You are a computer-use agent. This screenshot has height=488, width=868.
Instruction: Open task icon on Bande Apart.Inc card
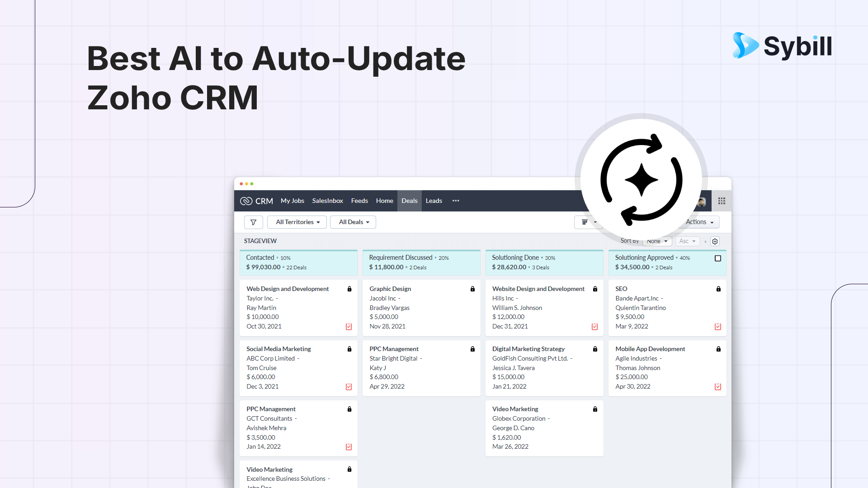pos(718,327)
